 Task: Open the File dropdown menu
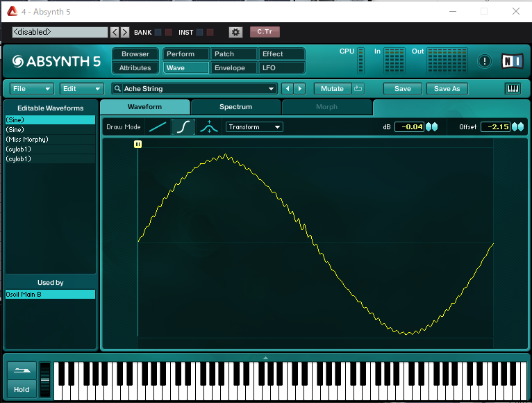pos(31,89)
